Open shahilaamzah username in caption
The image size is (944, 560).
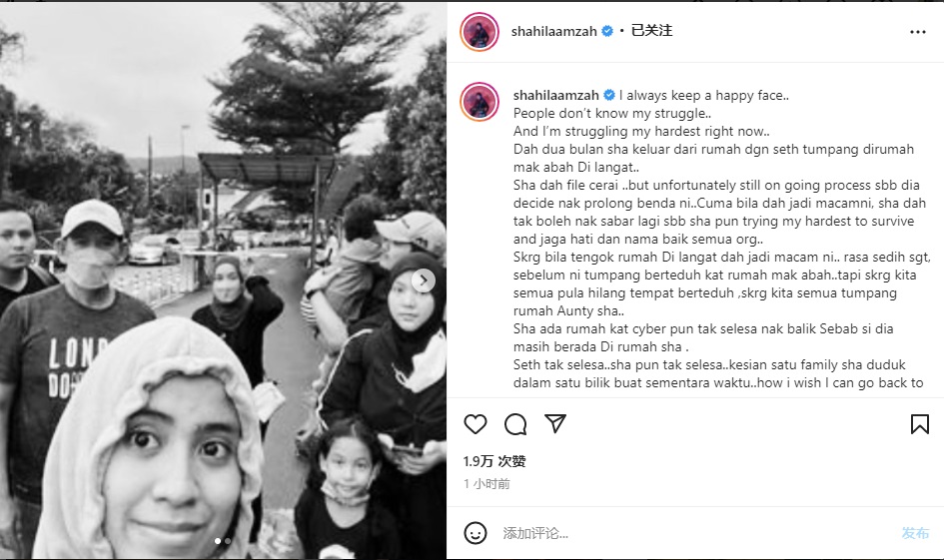[x=555, y=95]
